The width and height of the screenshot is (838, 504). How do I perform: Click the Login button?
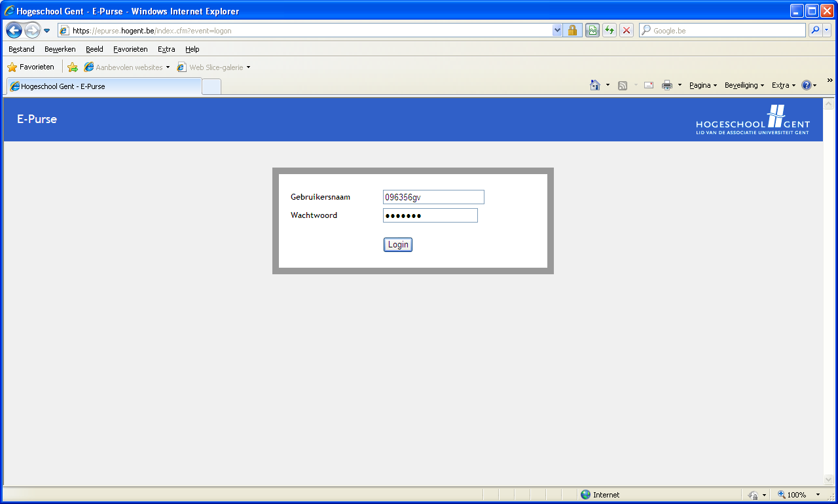point(398,245)
